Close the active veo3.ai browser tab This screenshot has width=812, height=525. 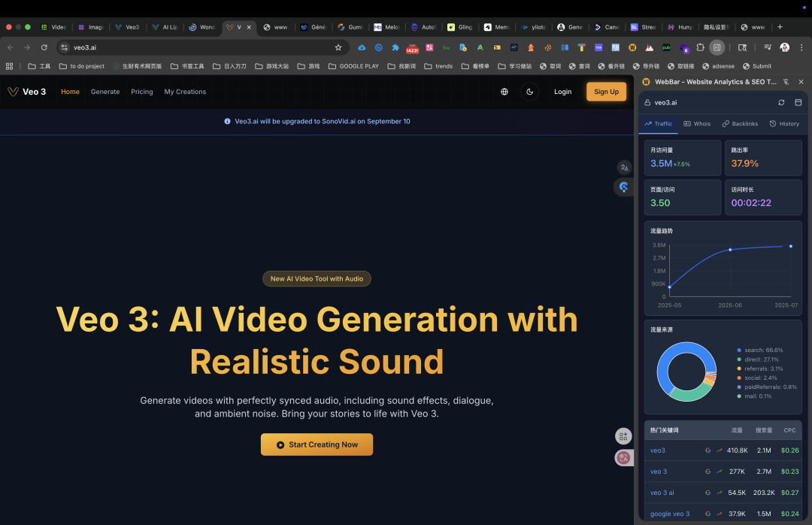click(x=249, y=27)
